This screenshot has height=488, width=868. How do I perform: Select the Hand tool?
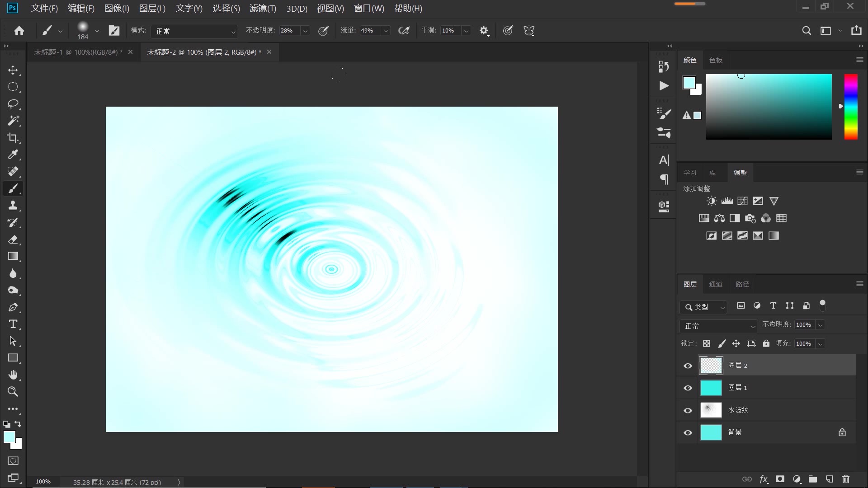(x=13, y=375)
